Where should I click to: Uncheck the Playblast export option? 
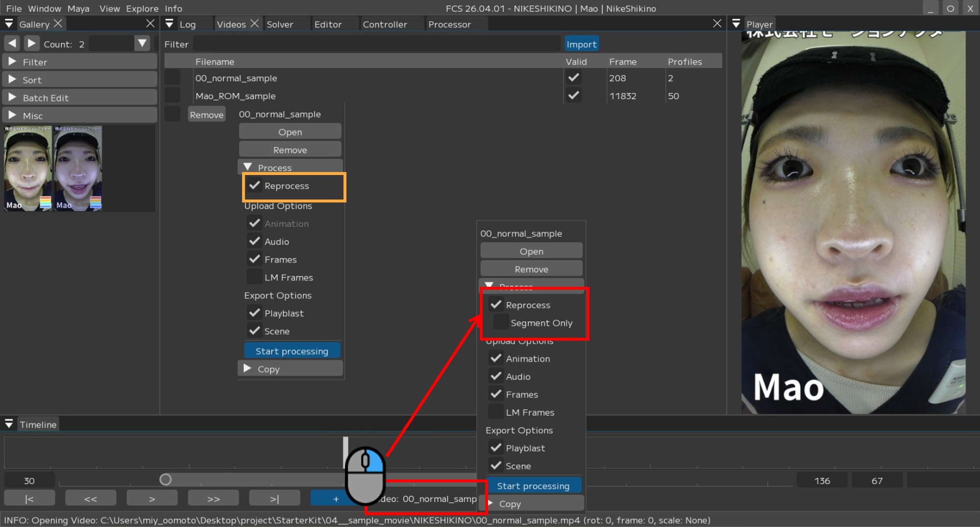click(254, 313)
